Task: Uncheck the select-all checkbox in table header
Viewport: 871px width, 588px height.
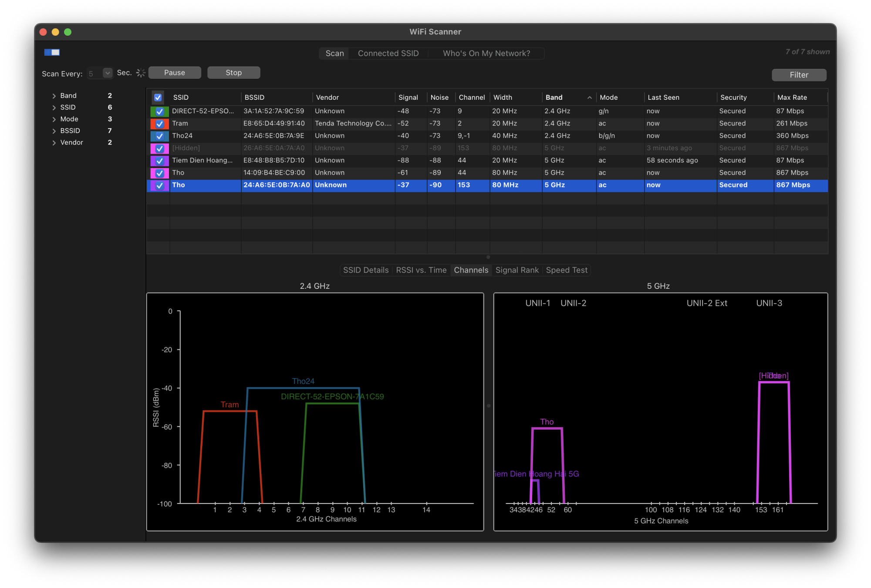Action: coord(158,98)
